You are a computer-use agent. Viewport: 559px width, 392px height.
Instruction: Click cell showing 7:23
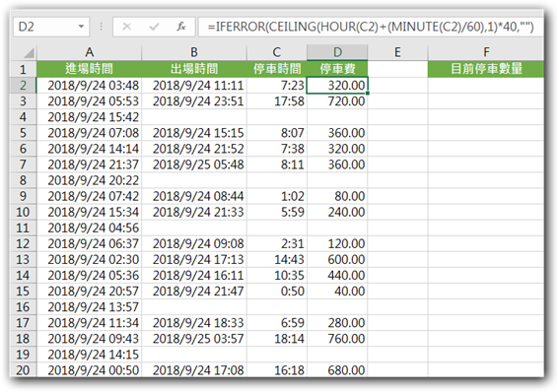[x=277, y=86]
